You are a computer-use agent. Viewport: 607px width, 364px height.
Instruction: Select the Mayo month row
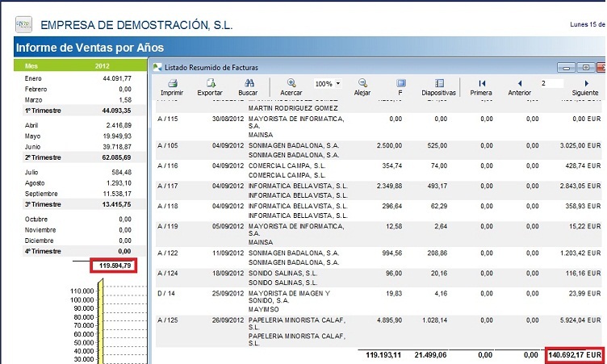pyautogui.click(x=80, y=136)
